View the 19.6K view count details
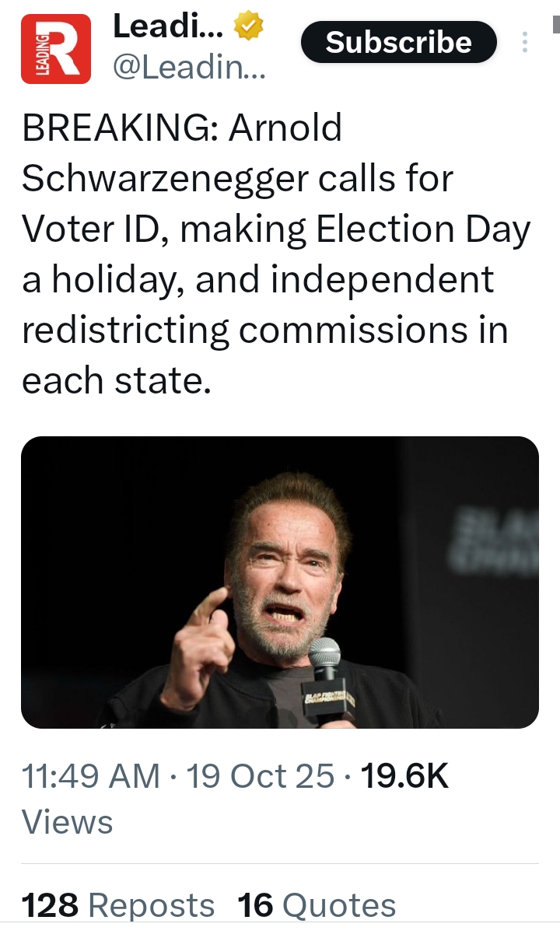Image resolution: width=560 pixels, height=948 pixels. [x=405, y=776]
